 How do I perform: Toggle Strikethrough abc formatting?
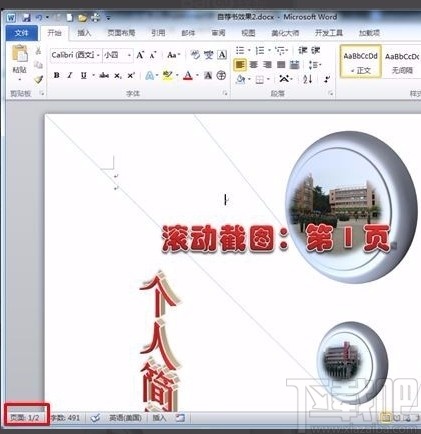click(104, 76)
